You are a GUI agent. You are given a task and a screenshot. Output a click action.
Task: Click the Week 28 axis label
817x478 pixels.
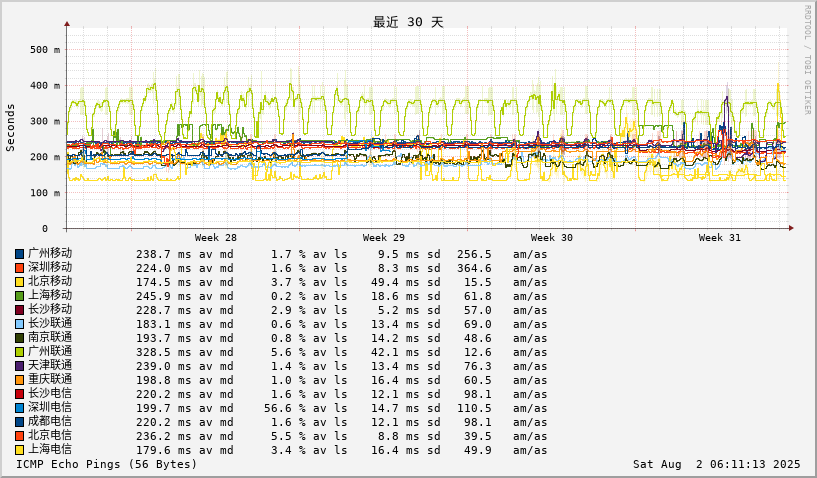pos(216,238)
